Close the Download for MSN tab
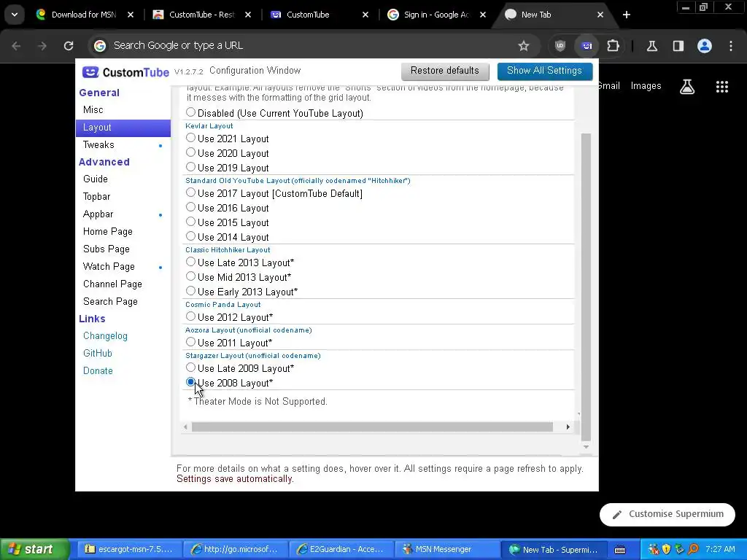Viewport: 747px width, 560px height. click(x=131, y=15)
